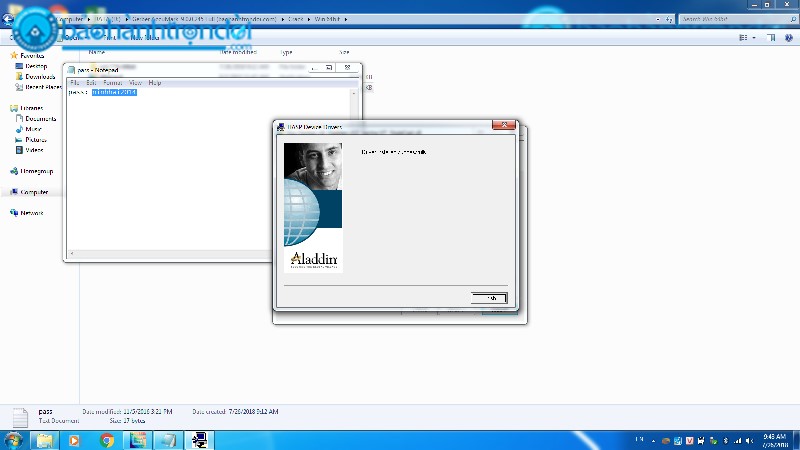Select Computer in the navigation pane

click(x=34, y=192)
